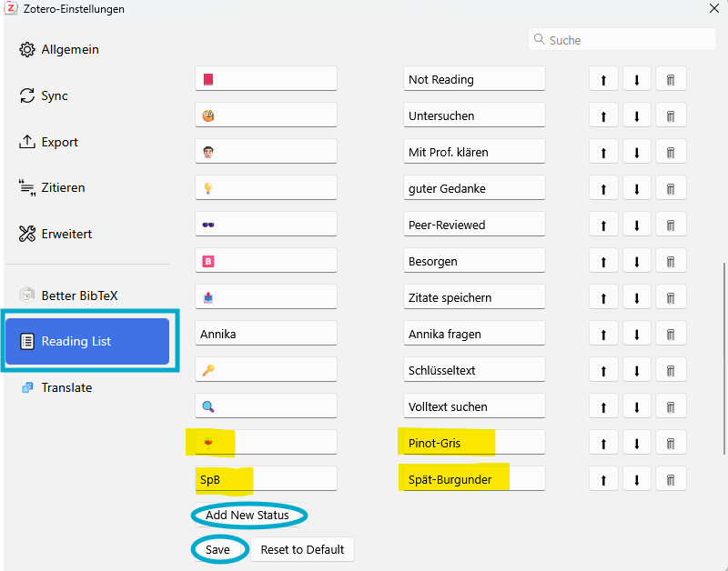
Task: Move Schlüsseltext status up
Action: click(603, 370)
